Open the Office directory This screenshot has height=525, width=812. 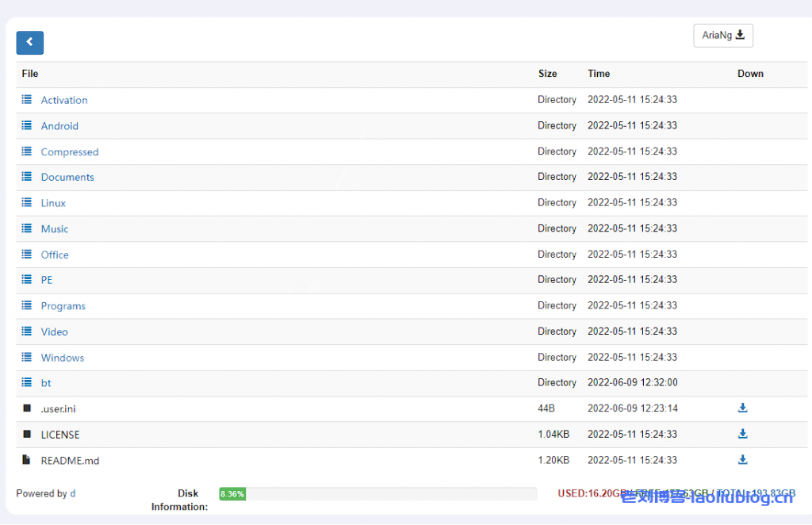[x=55, y=255]
